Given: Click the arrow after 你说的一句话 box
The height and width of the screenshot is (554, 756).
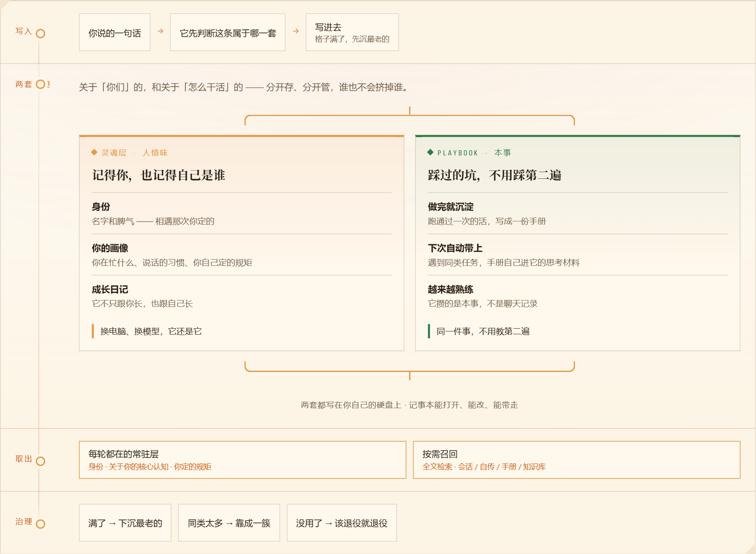Looking at the screenshot, I should pos(160,31).
